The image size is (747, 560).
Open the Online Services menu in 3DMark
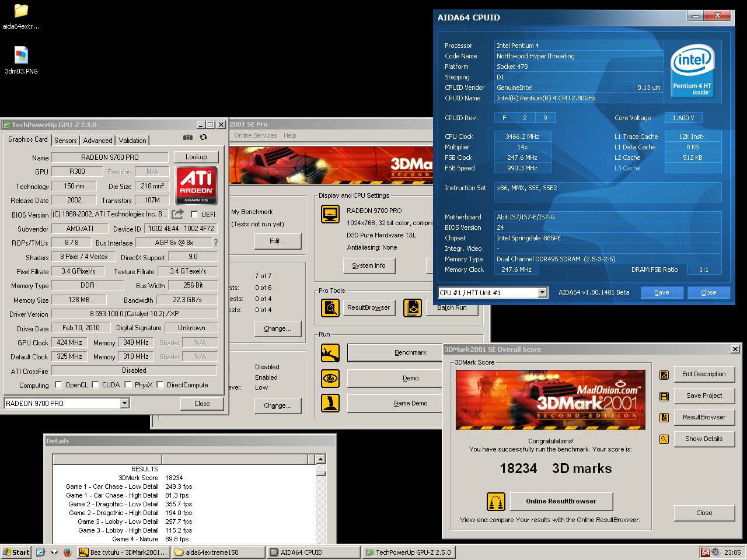point(256,135)
